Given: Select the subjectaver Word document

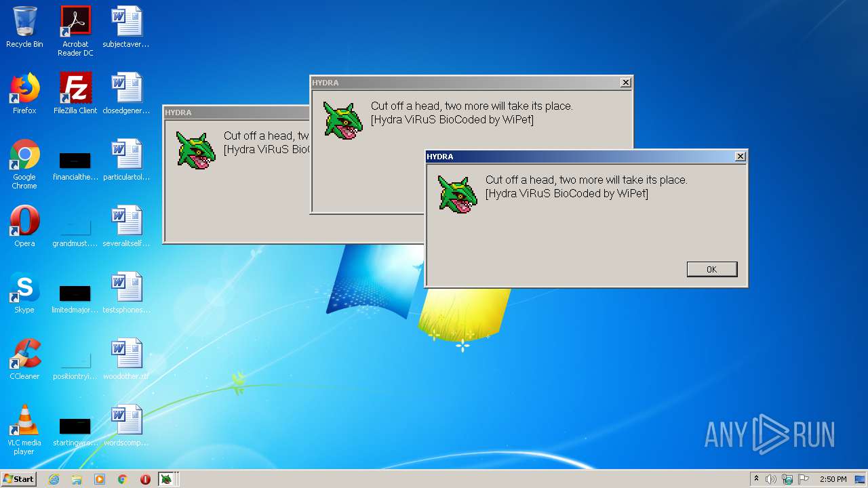Looking at the screenshot, I should [x=126, y=27].
